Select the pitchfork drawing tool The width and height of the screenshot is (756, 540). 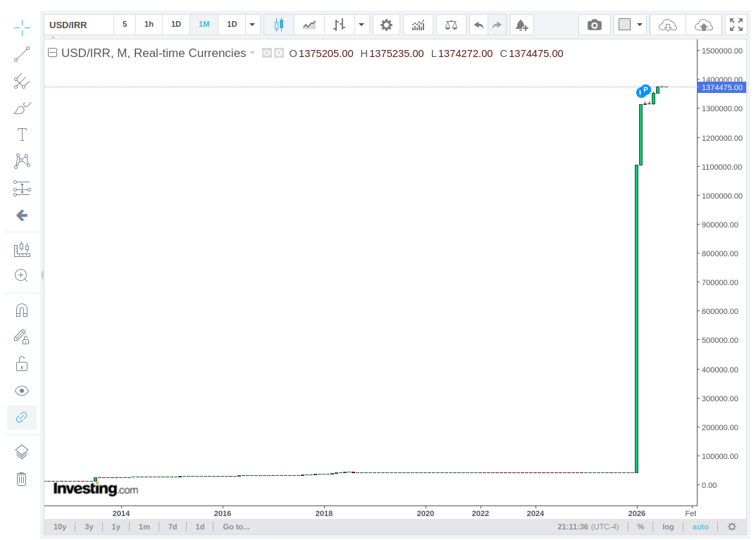coord(22,82)
